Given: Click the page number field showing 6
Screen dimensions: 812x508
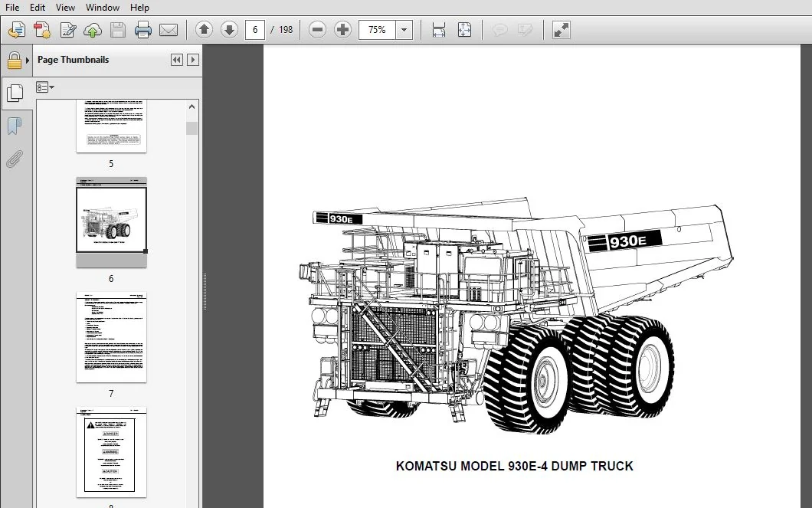Looking at the screenshot, I should pyautogui.click(x=255, y=30).
